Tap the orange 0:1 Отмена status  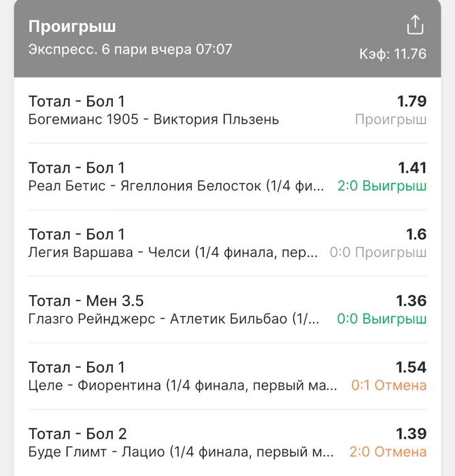pyautogui.click(x=389, y=386)
